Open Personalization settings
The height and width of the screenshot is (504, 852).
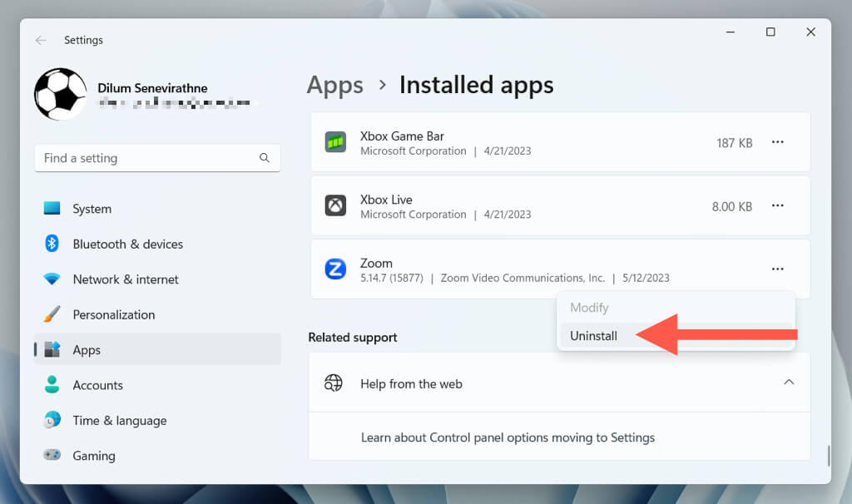tap(157, 314)
